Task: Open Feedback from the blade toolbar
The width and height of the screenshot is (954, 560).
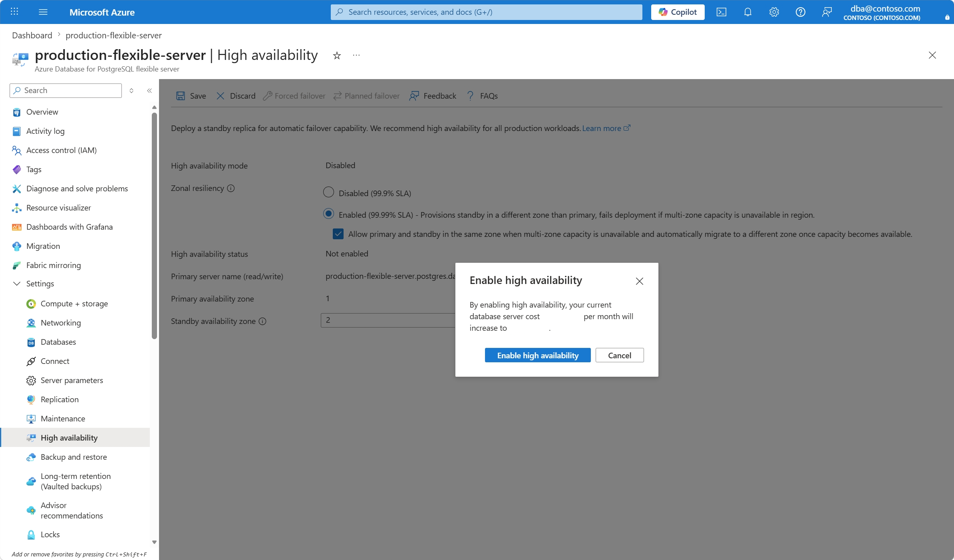Action: pos(433,96)
